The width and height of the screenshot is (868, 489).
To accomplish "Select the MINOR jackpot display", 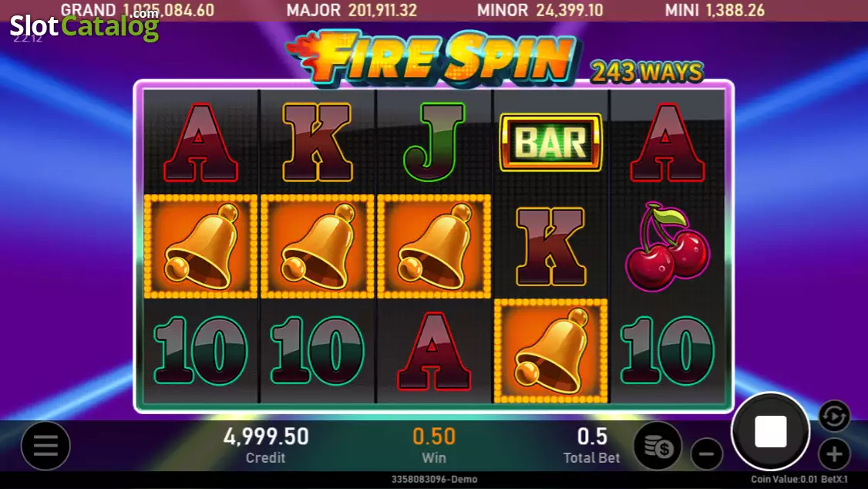I will pyautogui.click(x=540, y=10).
